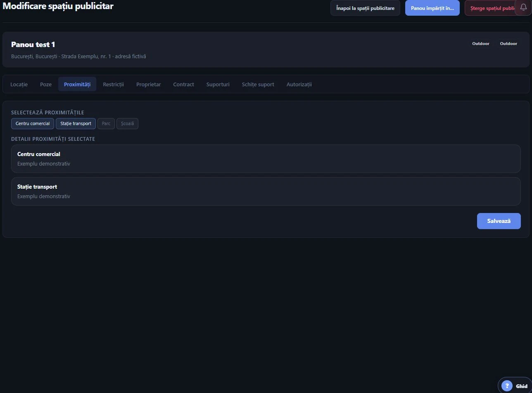Click the Selectează proximitățile label
Screen dimensions: 532x393
point(47,112)
